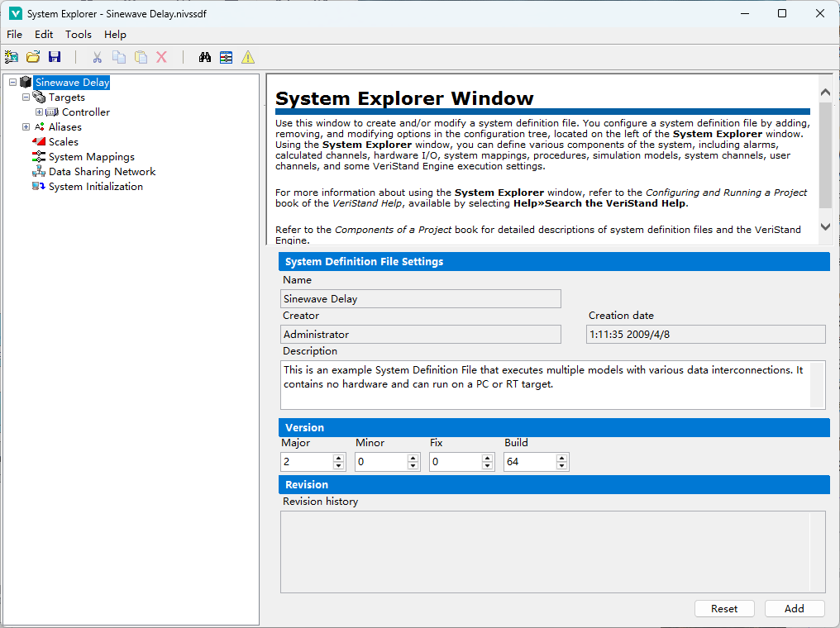Click the Cut scissors toolbar icon

pyautogui.click(x=97, y=57)
